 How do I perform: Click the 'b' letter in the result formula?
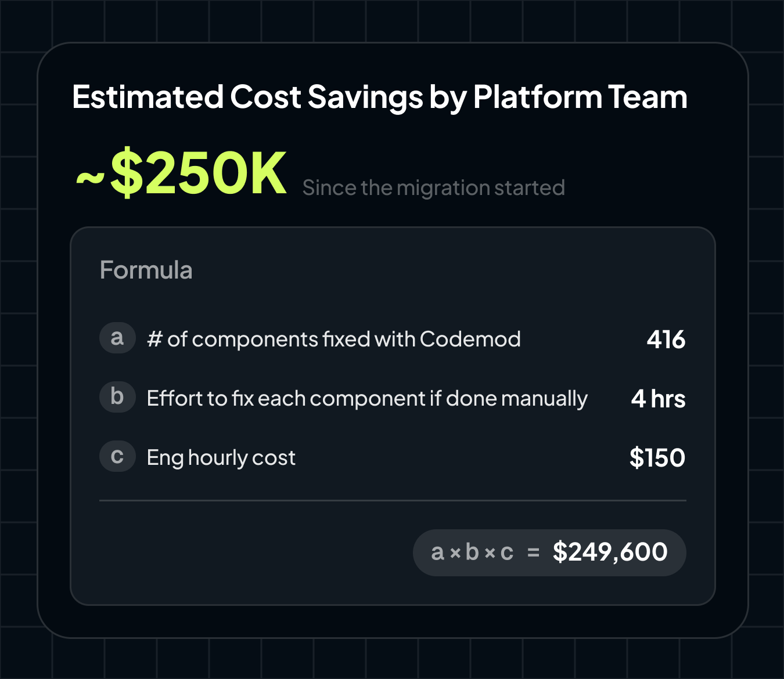472,552
